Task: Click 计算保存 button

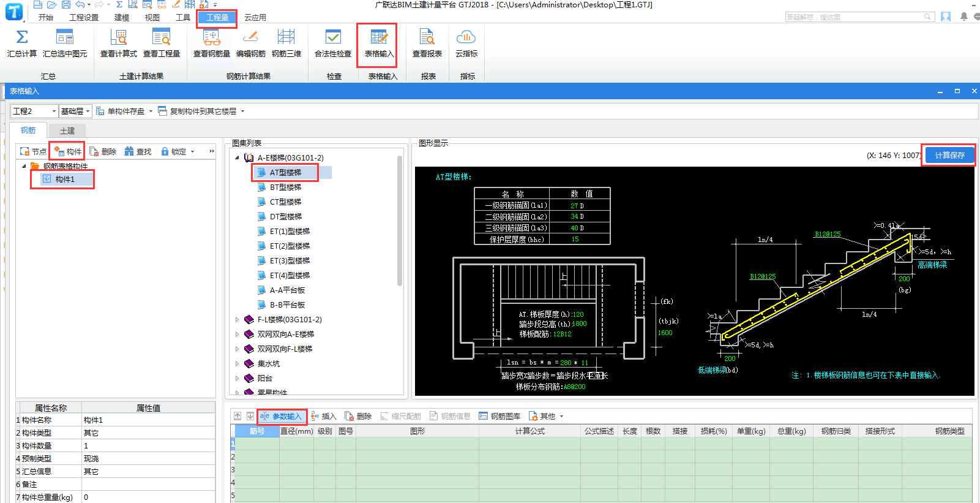Action: pyautogui.click(x=949, y=155)
